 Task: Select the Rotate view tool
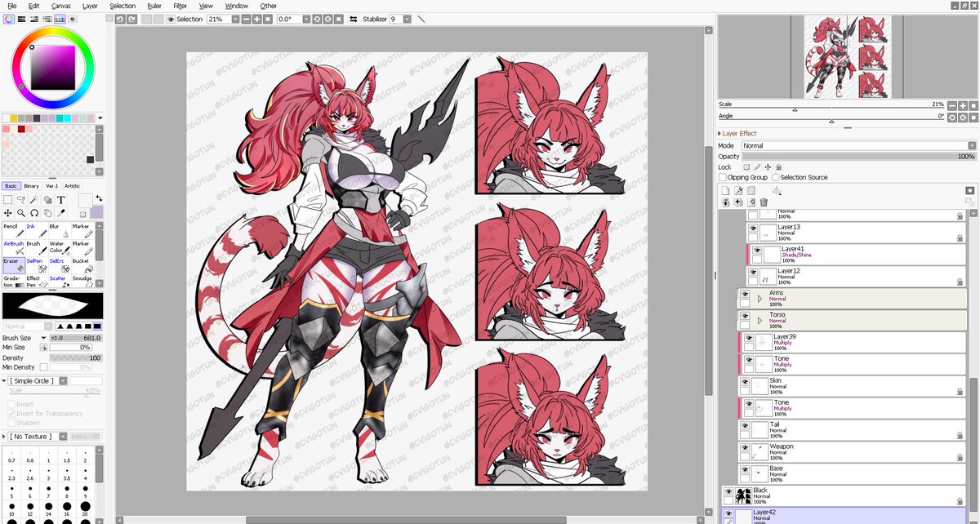pyautogui.click(x=34, y=213)
